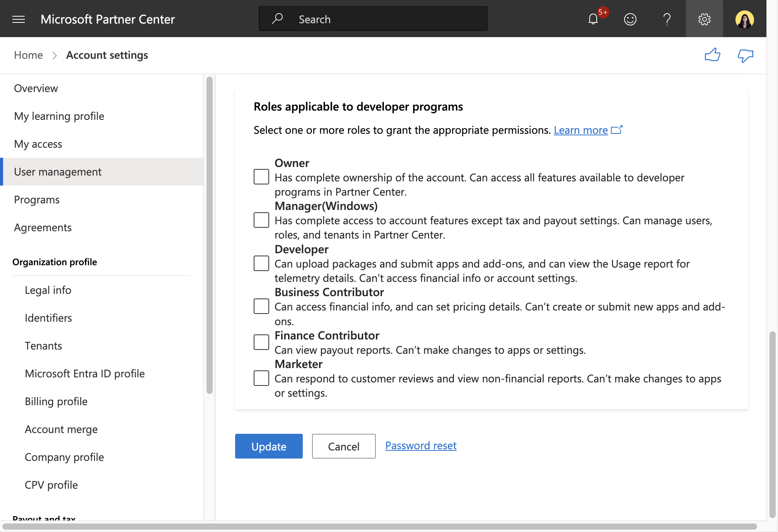
Task: Open the smiley feedback icon
Action: pos(630,19)
